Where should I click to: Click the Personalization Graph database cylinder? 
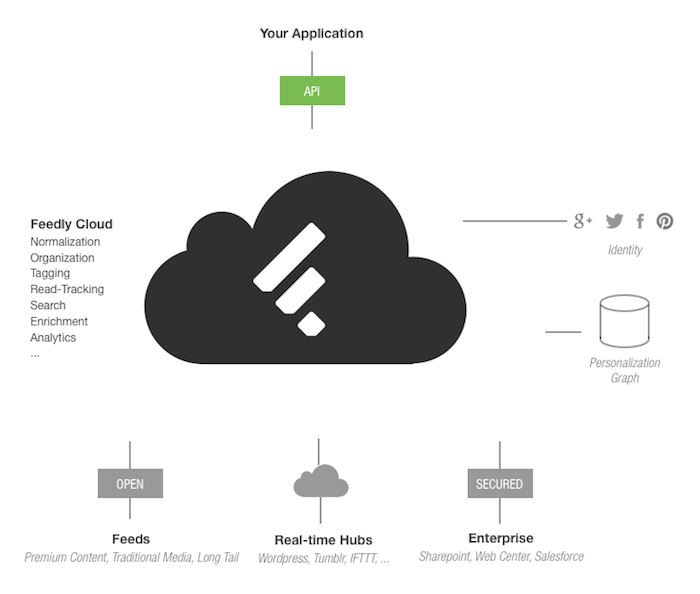(624, 321)
